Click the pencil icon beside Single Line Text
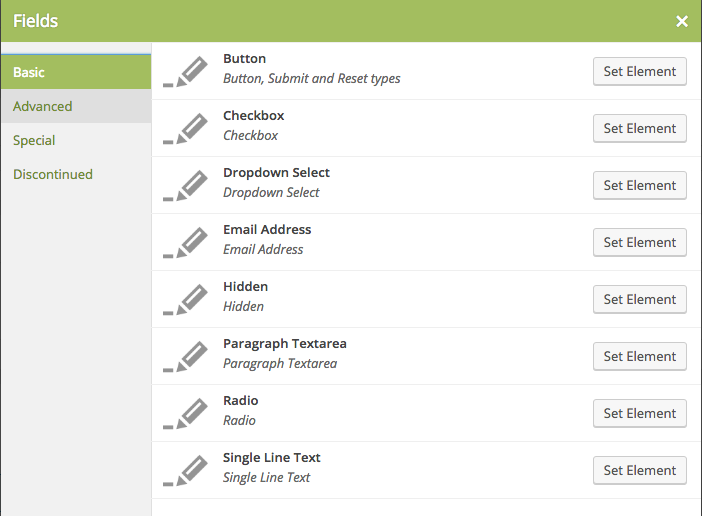This screenshot has height=516, width=702. pyautogui.click(x=186, y=471)
